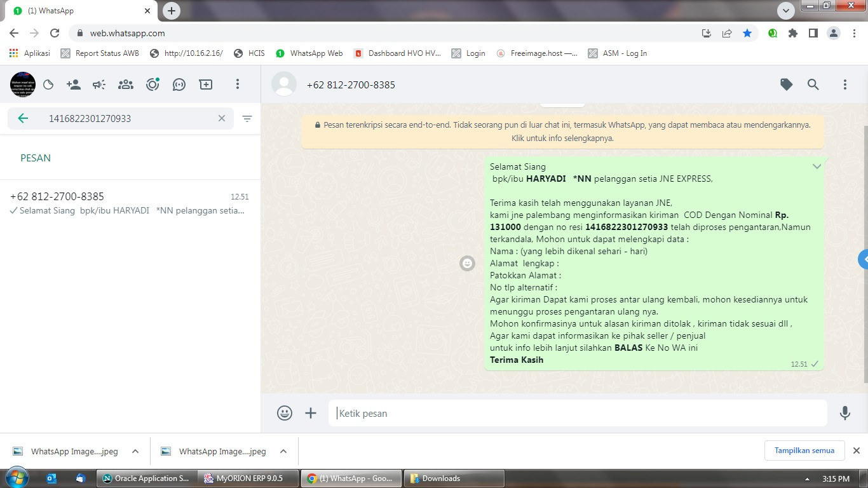The height and width of the screenshot is (488, 868).
Task: Go back in browser history
Action: [14, 33]
